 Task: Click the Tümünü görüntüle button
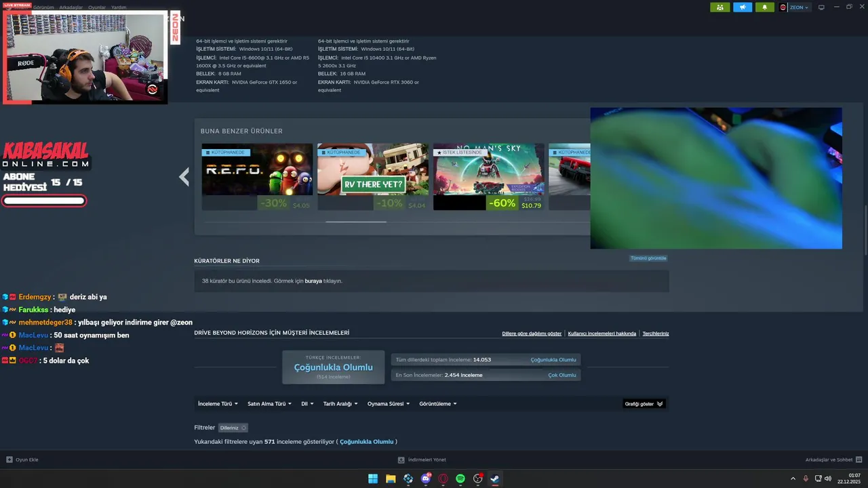click(x=648, y=258)
